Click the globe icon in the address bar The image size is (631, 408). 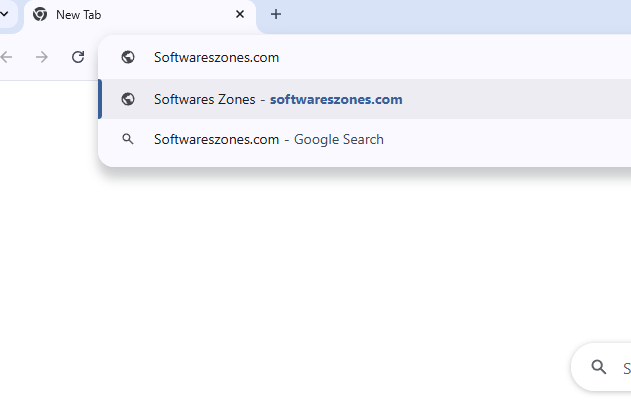pos(128,57)
